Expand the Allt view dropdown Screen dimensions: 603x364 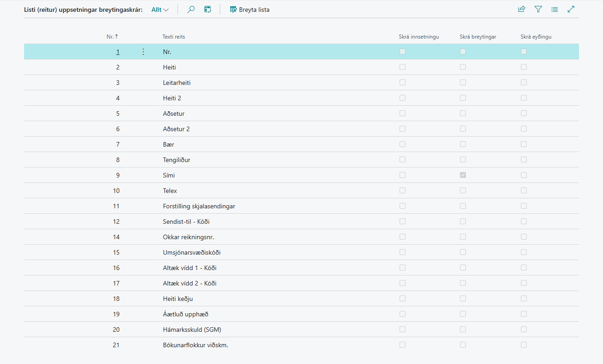(160, 10)
